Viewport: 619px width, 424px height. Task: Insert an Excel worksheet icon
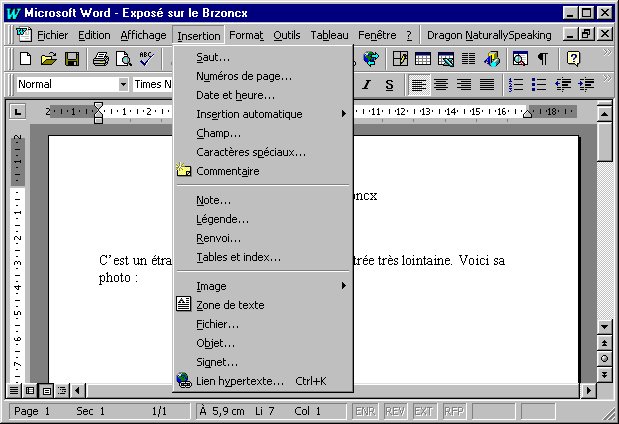(x=446, y=59)
